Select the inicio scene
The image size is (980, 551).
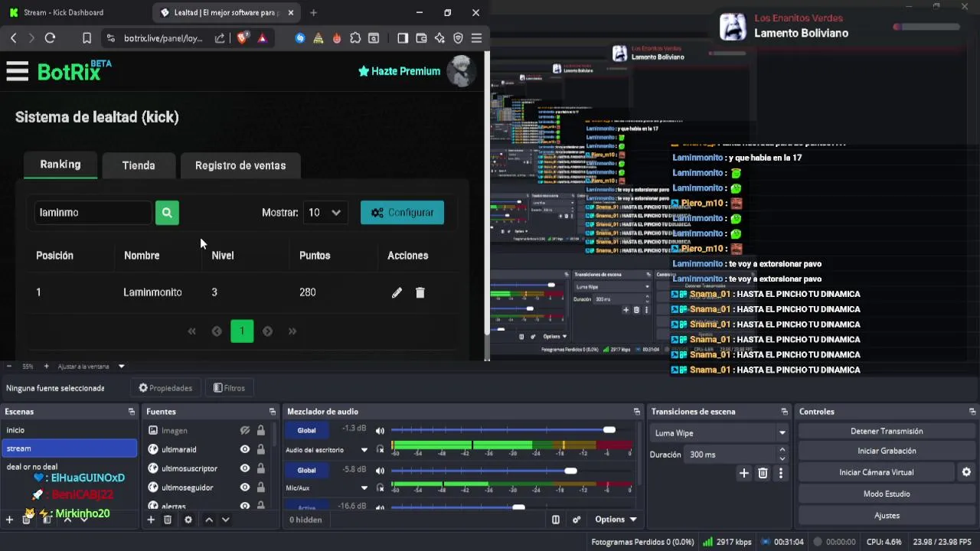coord(69,430)
